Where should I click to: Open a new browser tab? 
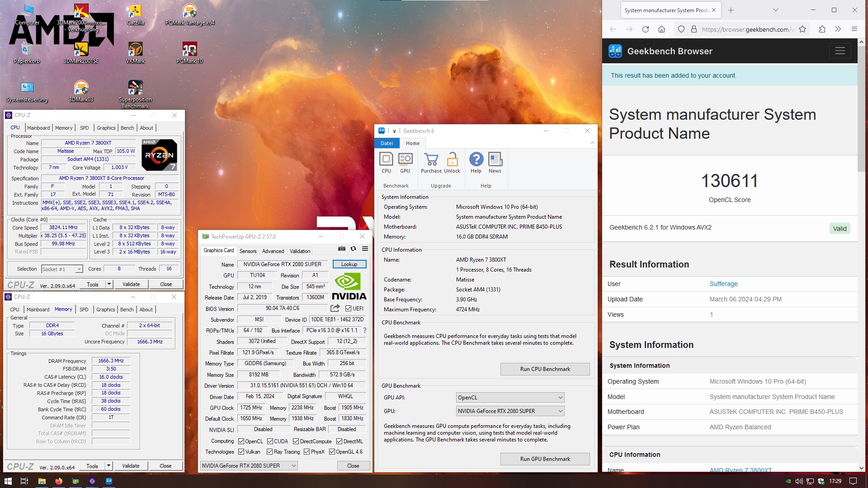731,10
